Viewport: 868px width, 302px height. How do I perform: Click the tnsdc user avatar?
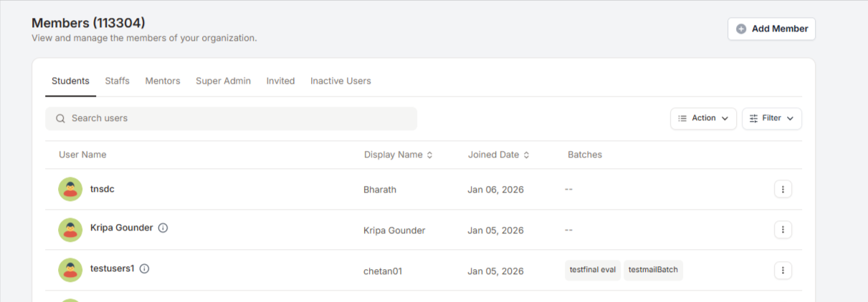(x=70, y=190)
